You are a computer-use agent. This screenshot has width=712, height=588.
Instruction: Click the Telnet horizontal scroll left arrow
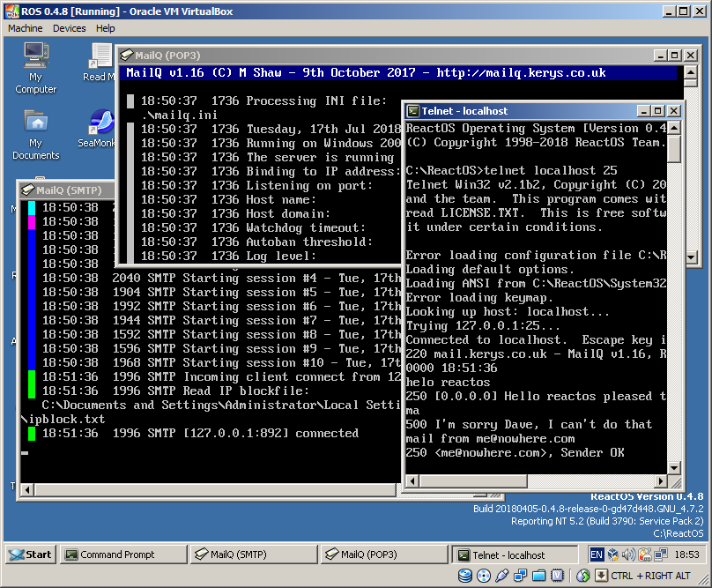point(412,480)
